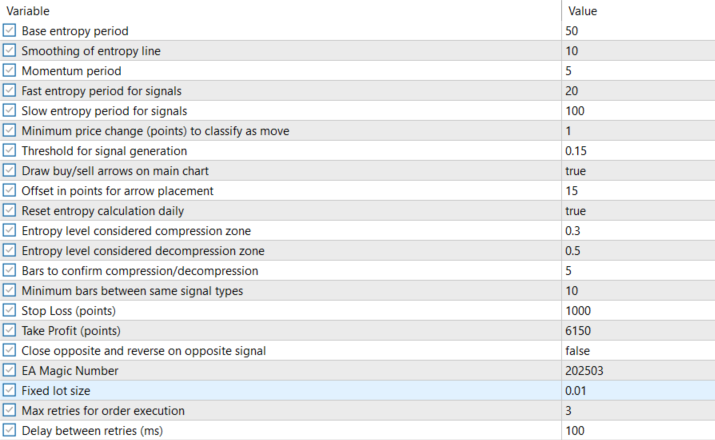
Task: Edit the Stop Loss value 1000
Action: coord(577,311)
